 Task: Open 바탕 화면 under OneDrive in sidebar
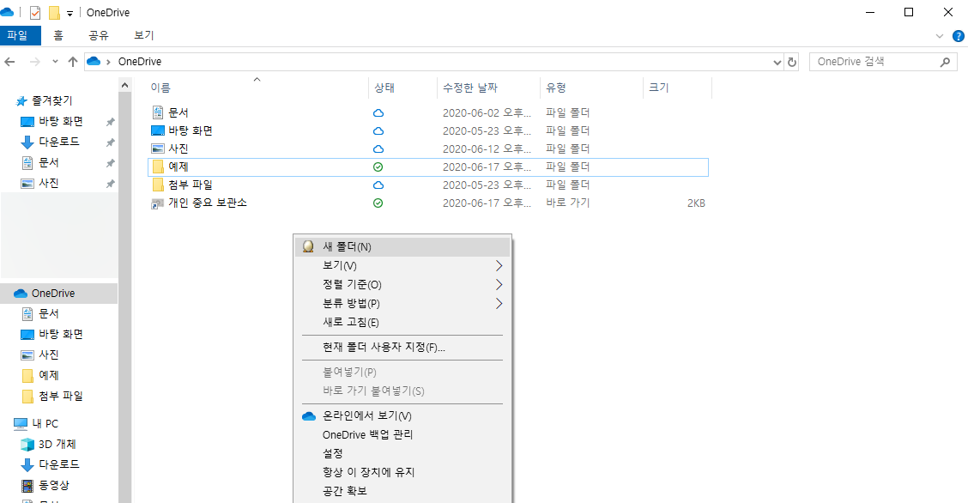(60, 334)
